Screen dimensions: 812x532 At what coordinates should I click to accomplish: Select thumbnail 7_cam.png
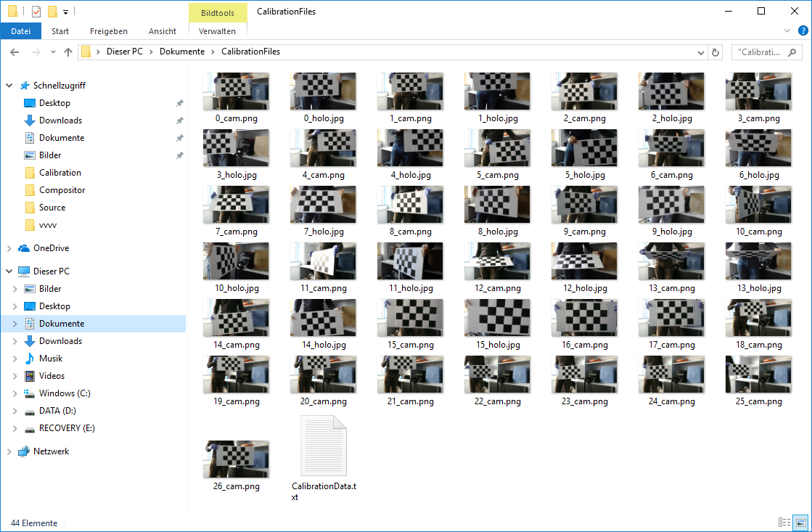click(236, 204)
